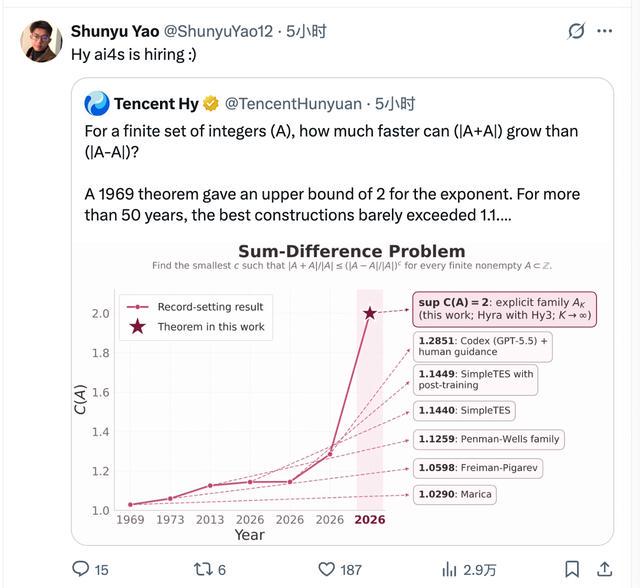This screenshot has height=588, width=640.
Task: Like the post with heart icon
Action: tap(326, 569)
